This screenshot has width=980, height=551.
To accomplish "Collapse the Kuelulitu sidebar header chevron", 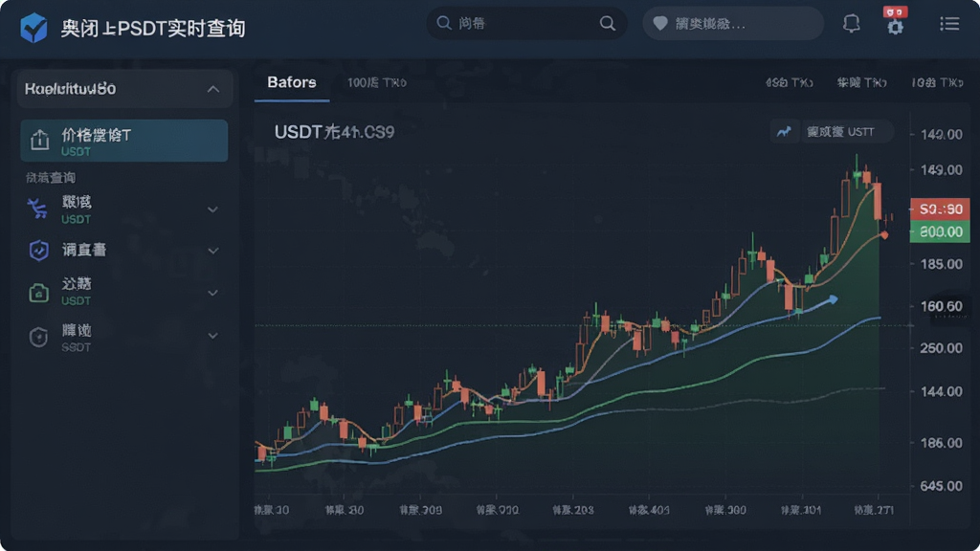I will (x=213, y=89).
